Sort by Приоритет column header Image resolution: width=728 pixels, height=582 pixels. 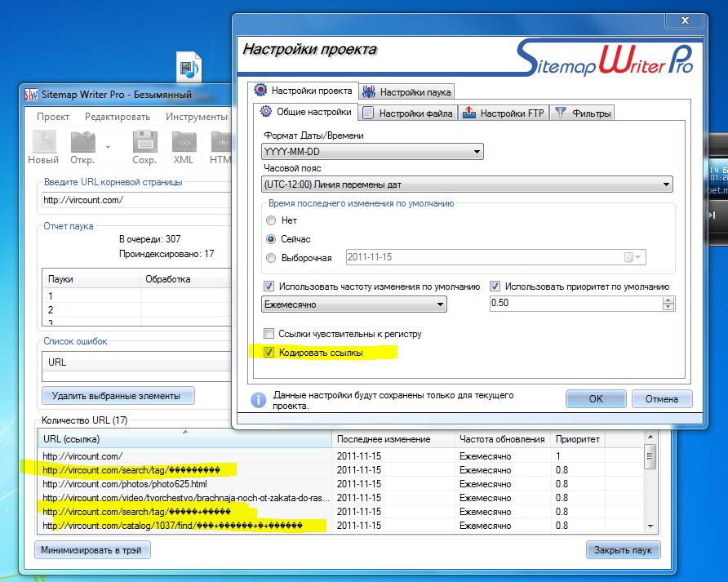coord(578,439)
